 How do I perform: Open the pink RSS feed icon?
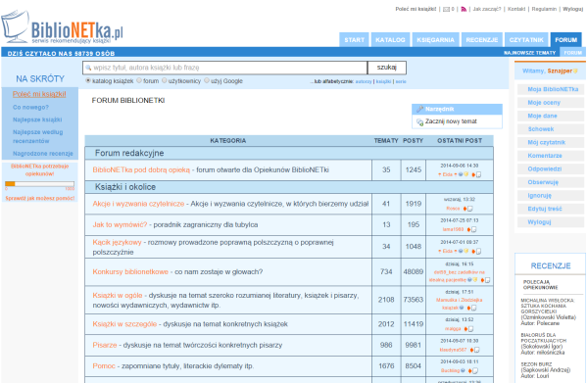[464, 10]
